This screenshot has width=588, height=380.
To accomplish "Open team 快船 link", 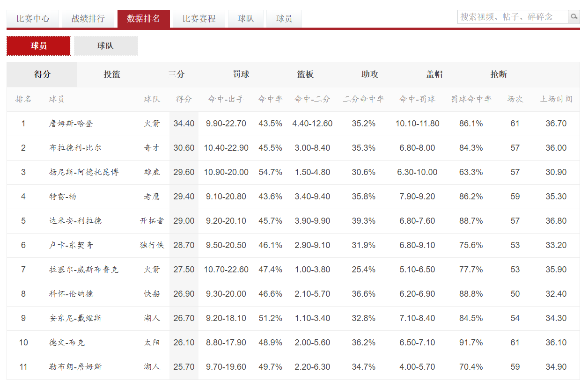I will click(x=152, y=294).
